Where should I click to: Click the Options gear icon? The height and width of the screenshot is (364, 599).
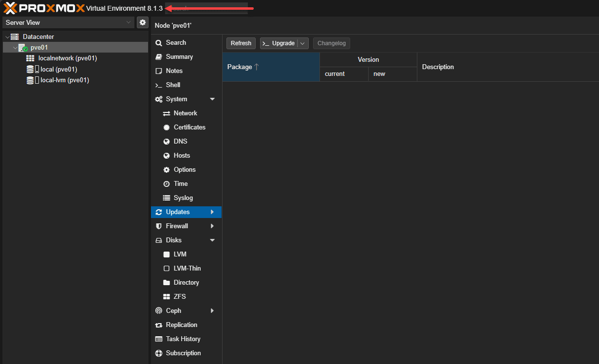pos(166,170)
